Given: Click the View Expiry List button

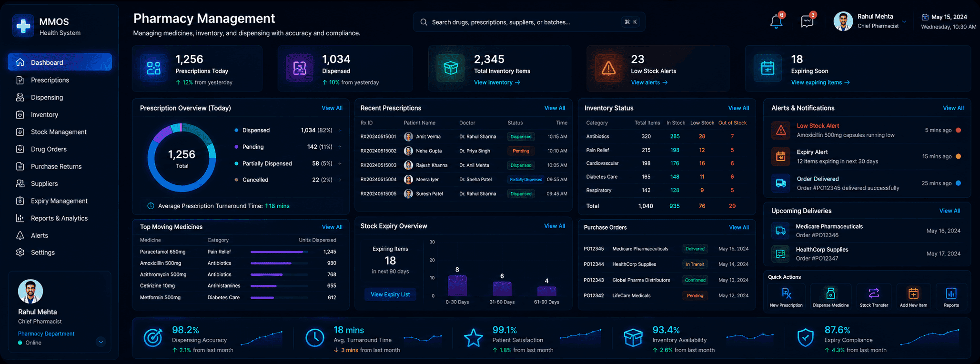Looking at the screenshot, I should point(390,294).
